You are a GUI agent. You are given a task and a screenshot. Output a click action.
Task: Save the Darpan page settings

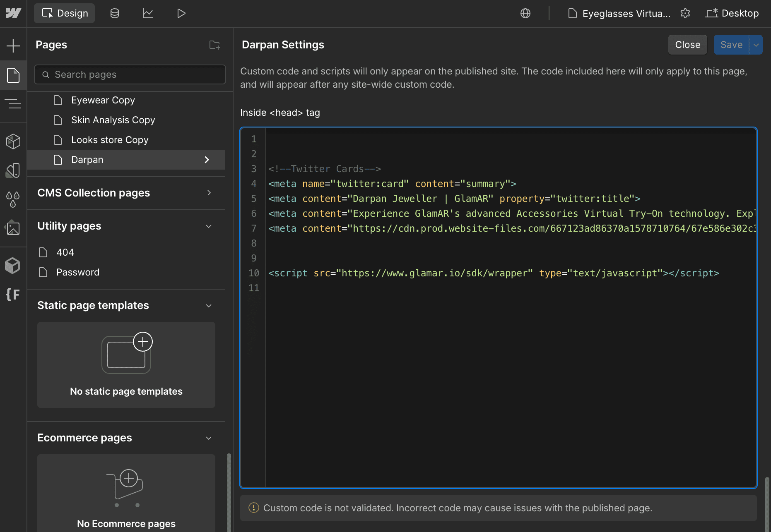pyautogui.click(x=731, y=45)
